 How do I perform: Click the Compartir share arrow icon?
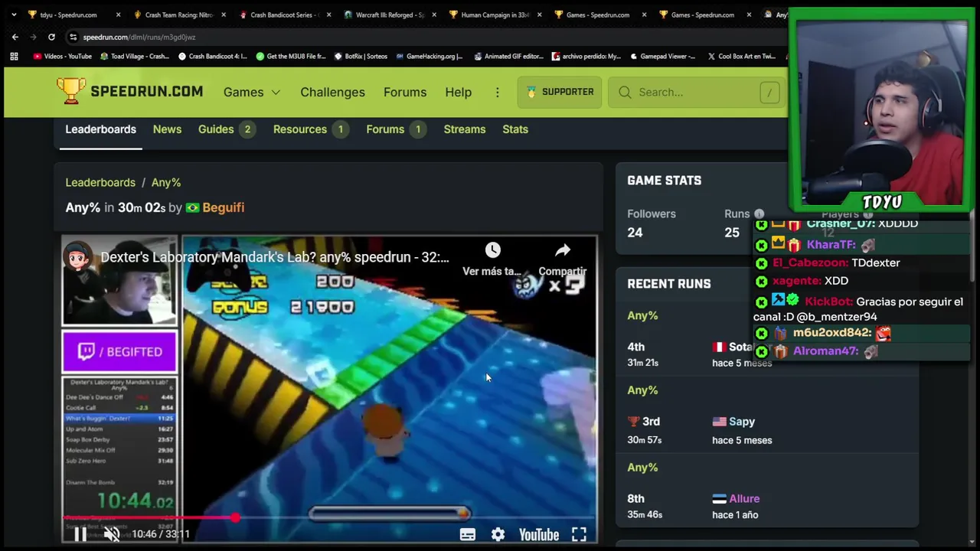(x=563, y=250)
